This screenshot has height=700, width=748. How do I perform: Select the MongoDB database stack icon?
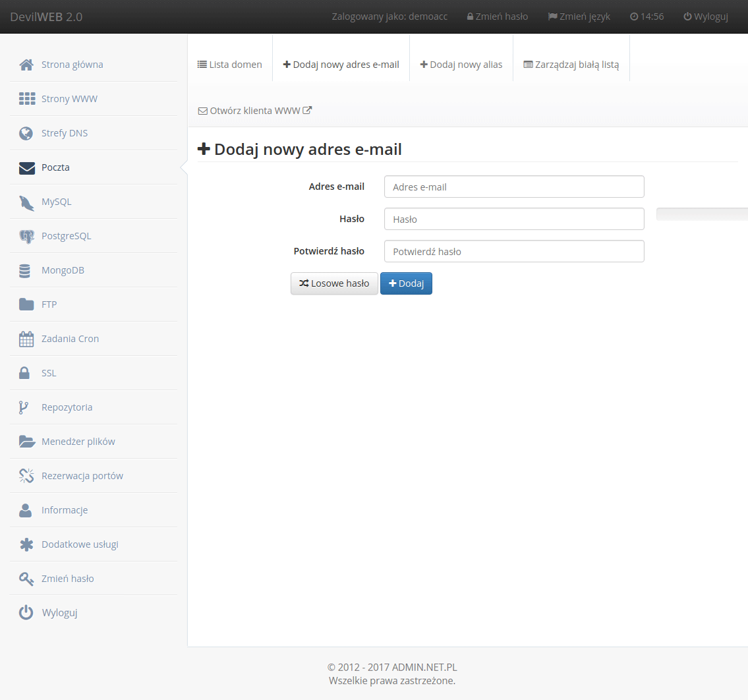pyautogui.click(x=26, y=271)
